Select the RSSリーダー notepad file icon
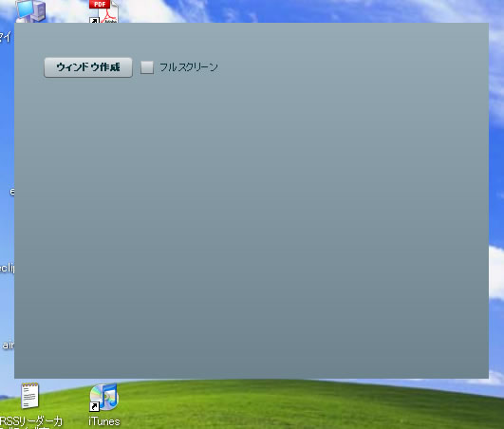 [29, 396]
